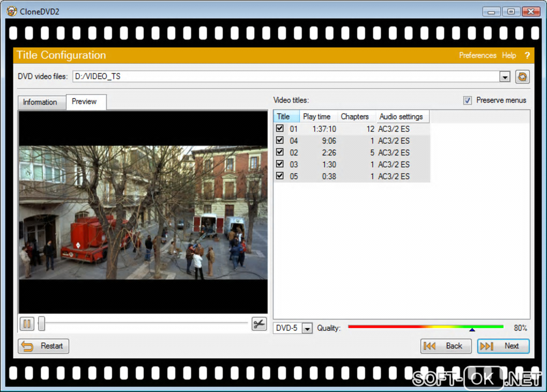The height and width of the screenshot is (392, 547).
Task: Open the DVD video files dropdown
Action: pos(505,77)
